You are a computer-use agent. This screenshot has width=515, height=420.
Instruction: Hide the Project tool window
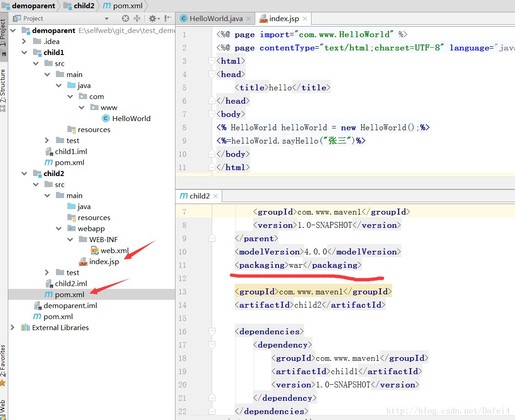pyautogui.click(x=168, y=18)
